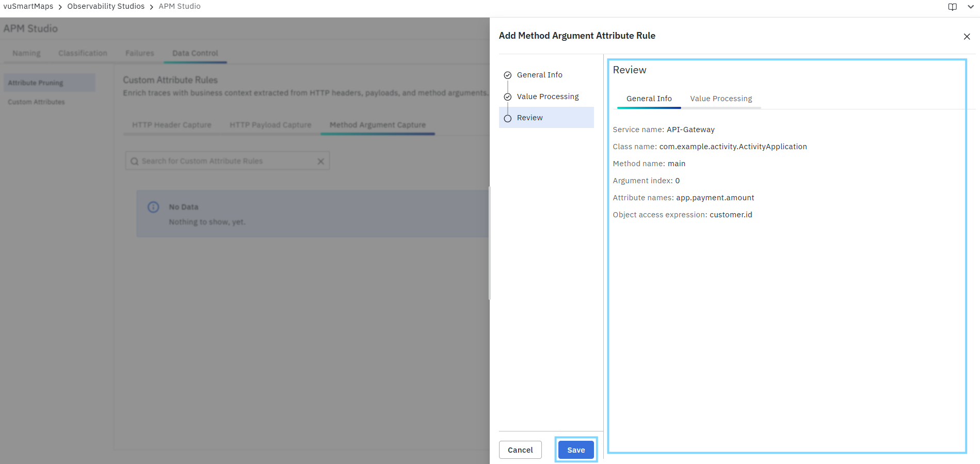This screenshot has height=464, width=980.
Task: Open the Naming tab
Action: [x=26, y=53]
